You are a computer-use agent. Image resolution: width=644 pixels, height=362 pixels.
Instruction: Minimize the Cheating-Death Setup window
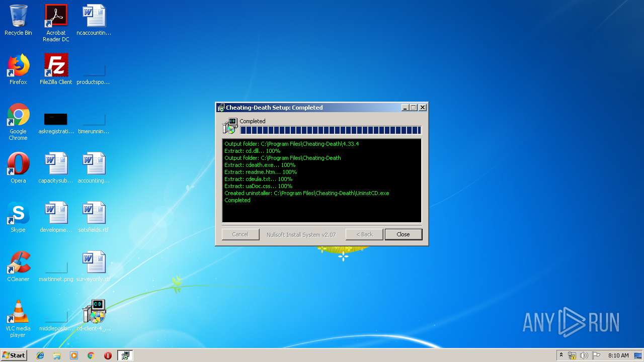point(405,108)
